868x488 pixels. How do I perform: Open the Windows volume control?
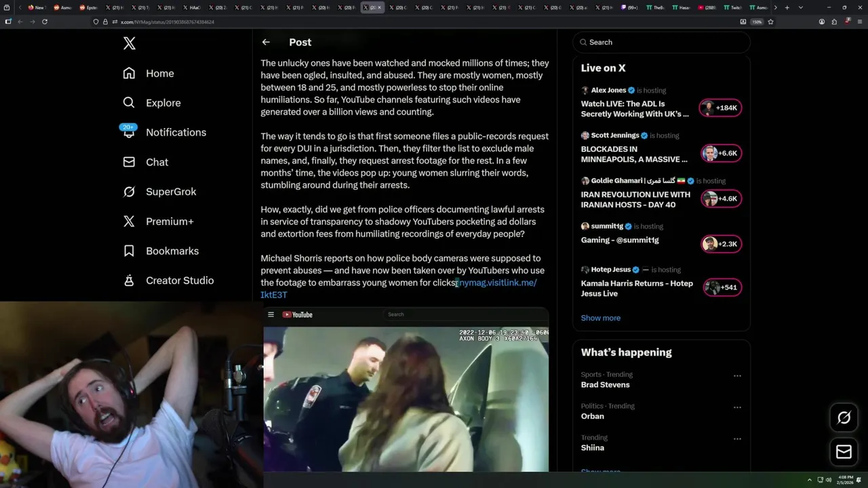tap(829, 480)
